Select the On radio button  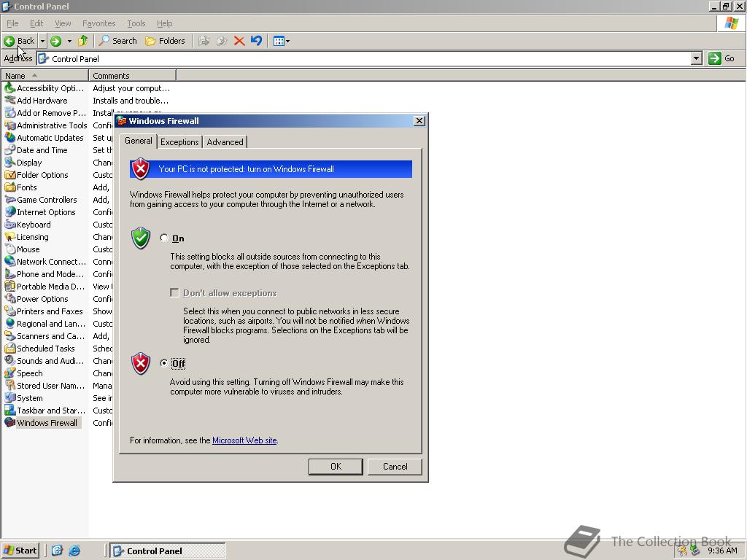coord(164,238)
